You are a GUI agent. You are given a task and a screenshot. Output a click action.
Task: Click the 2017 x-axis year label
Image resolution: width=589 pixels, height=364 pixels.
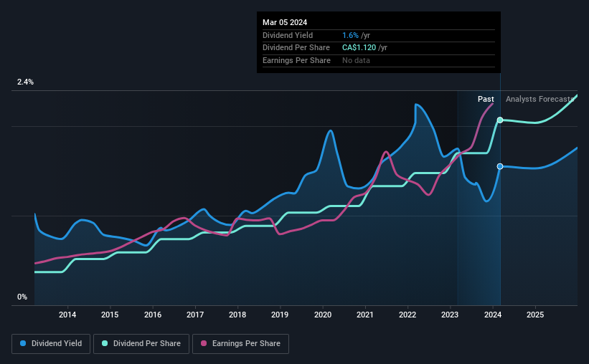pyautogui.click(x=195, y=315)
